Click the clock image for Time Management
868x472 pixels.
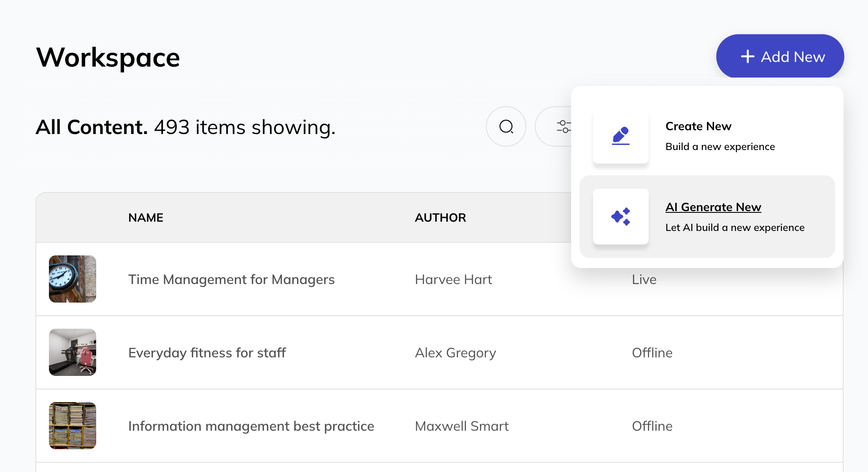tap(72, 279)
